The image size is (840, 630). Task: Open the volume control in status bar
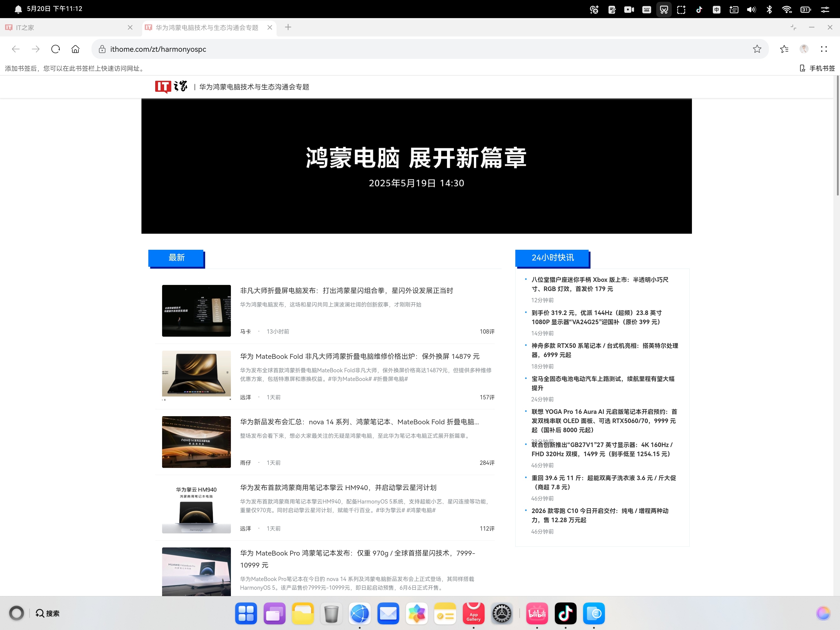click(x=751, y=9)
